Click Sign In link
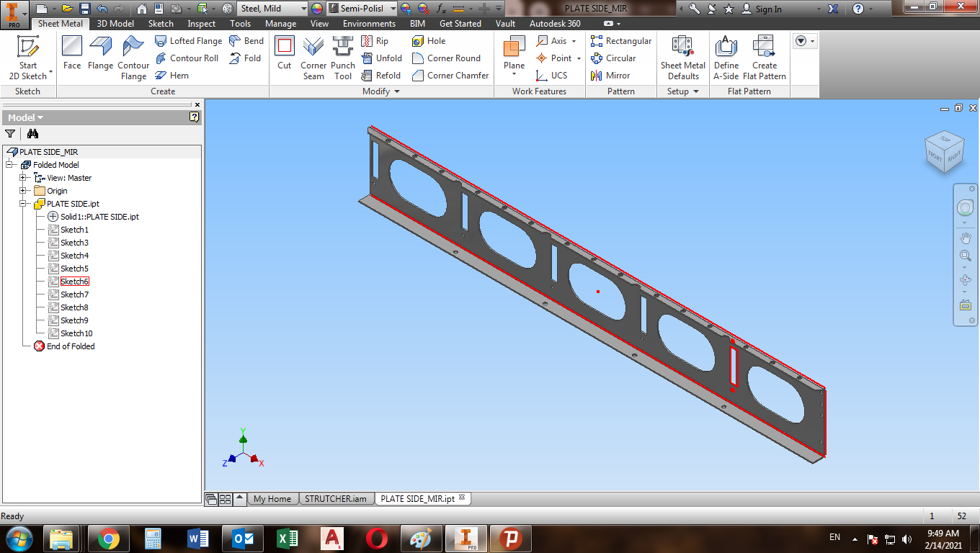This screenshot has height=553, width=980. 762,9
